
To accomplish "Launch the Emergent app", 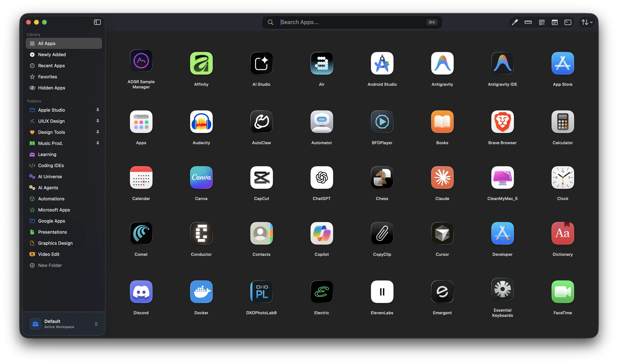I will click(x=442, y=292).
